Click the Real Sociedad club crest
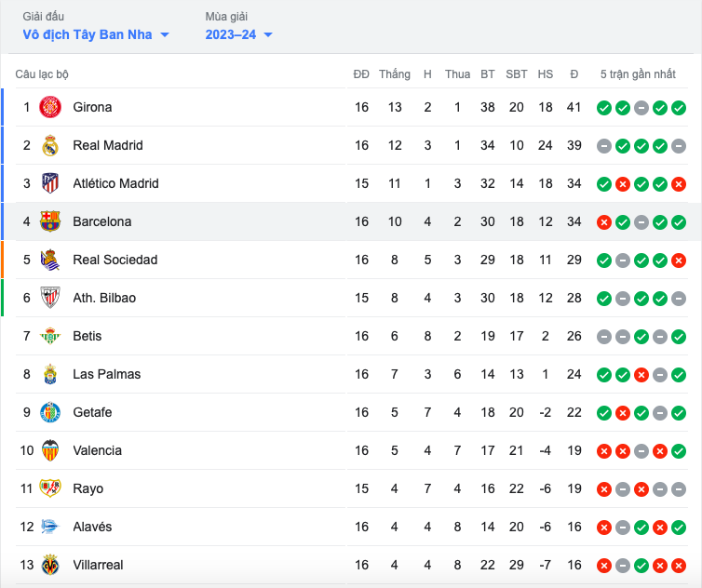 (x=50, y=260)
